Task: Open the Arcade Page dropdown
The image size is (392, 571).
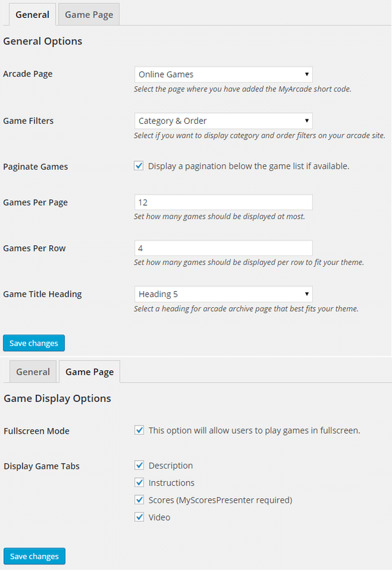Action: 223,74
